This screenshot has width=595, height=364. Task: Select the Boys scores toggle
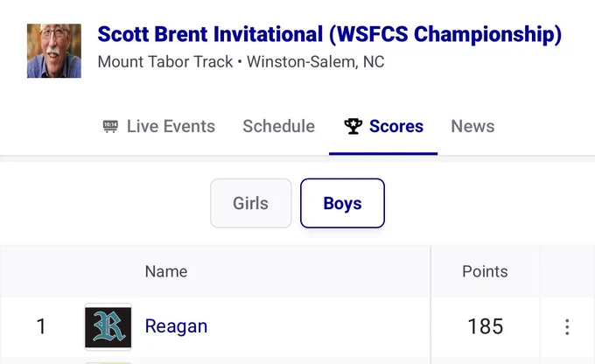(342, 203)
